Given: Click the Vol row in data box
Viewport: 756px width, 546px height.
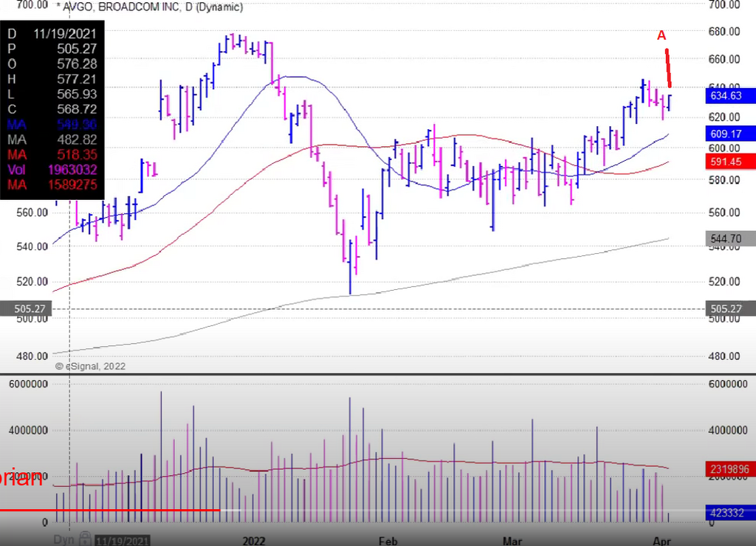Looking at the screenshot, I should click(52, 170).
